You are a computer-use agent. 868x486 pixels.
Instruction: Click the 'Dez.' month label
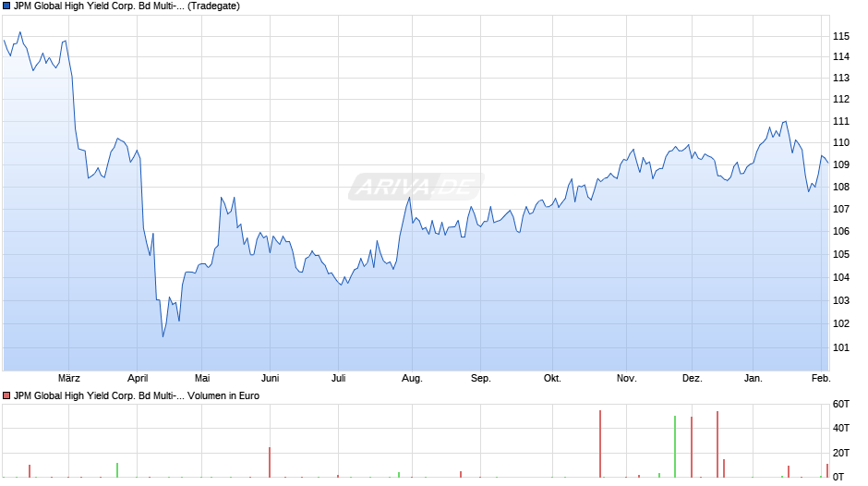click(692, 379)
